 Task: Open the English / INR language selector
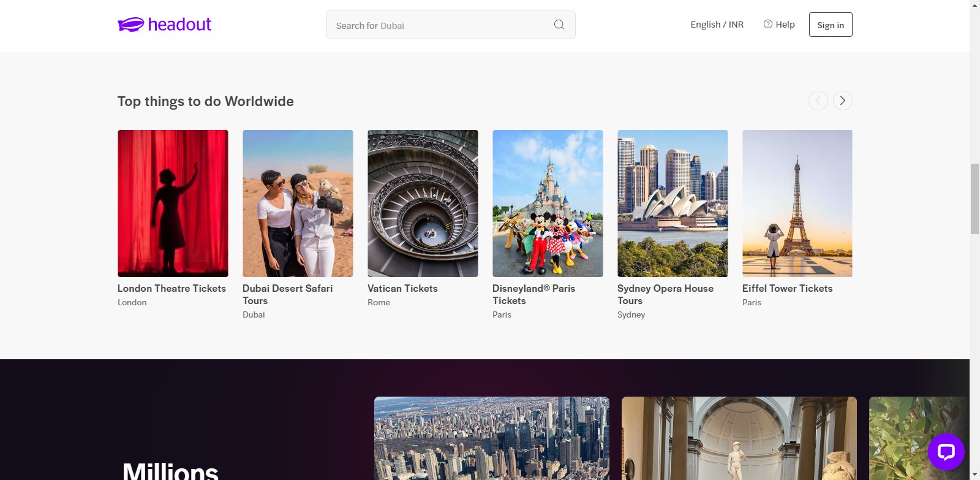click(717, 25)
